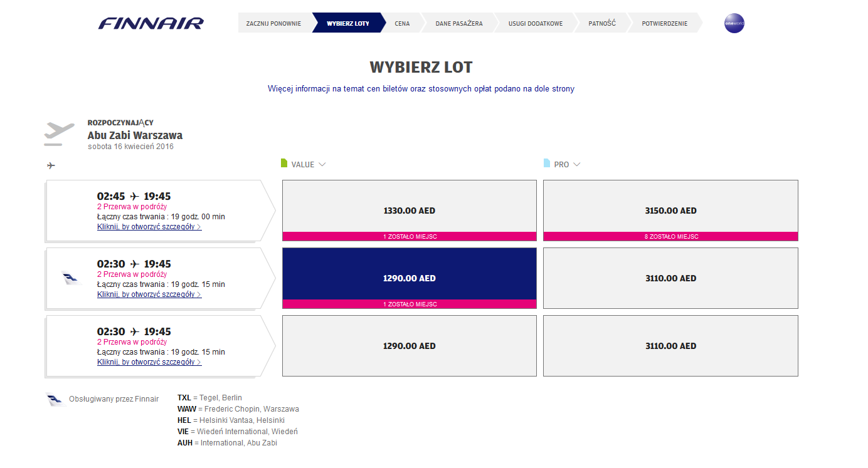
Task: Click the Finnair tail logo on the second flight
Action: [x=71, y=278]
